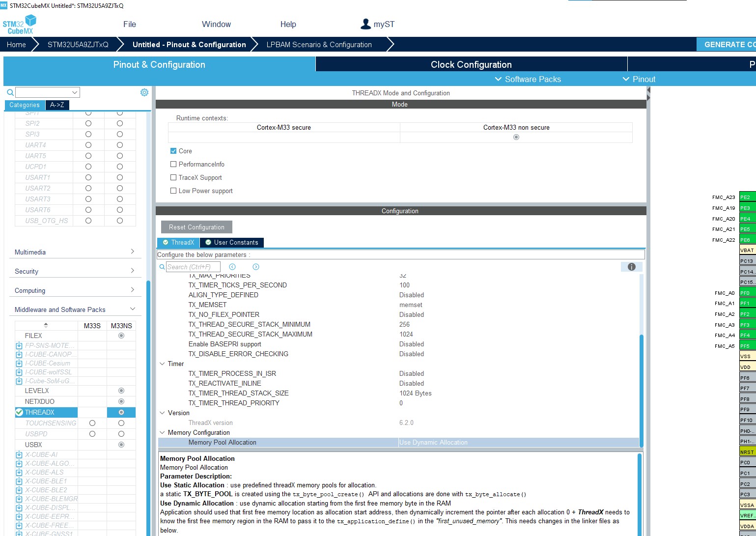Image resolution: width=756 pixels, height=536 pixels.
Task: Collapse the Memory Configuration group
Action: (163, 432)
